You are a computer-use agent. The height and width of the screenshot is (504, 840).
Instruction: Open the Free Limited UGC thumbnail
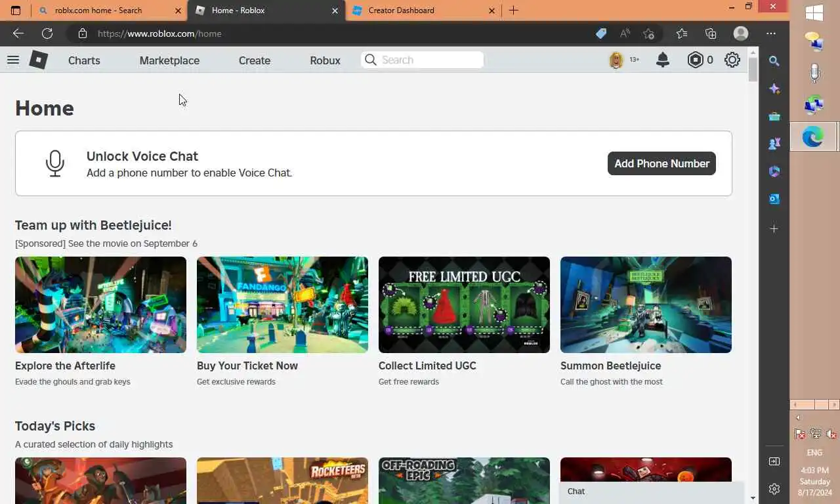464,304
